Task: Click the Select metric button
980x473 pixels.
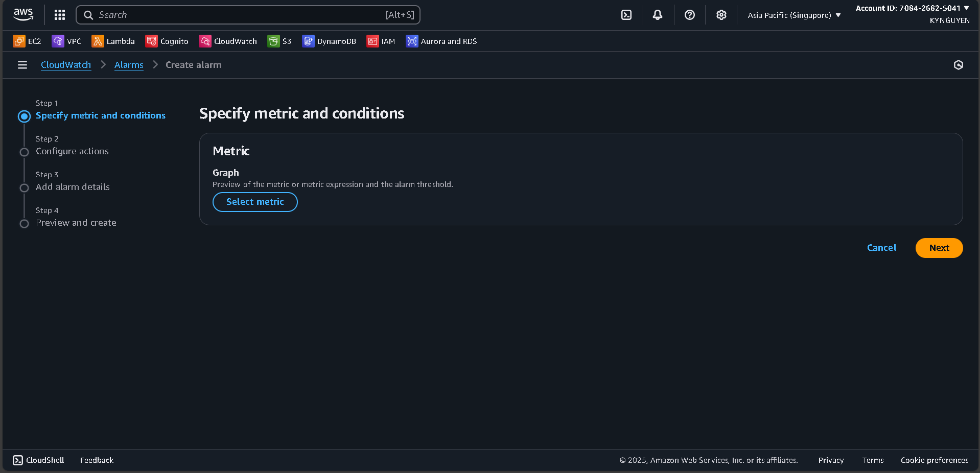Action: click(x=254, y=202)
